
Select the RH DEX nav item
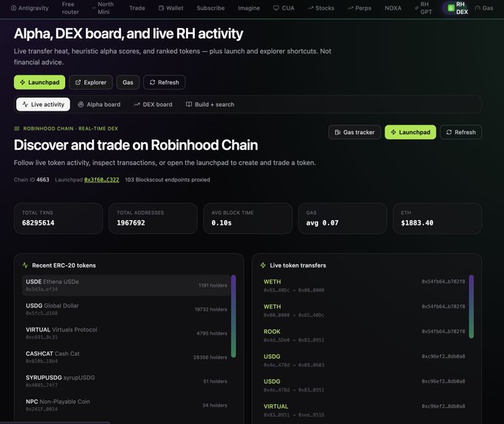(x=457, y=8)
